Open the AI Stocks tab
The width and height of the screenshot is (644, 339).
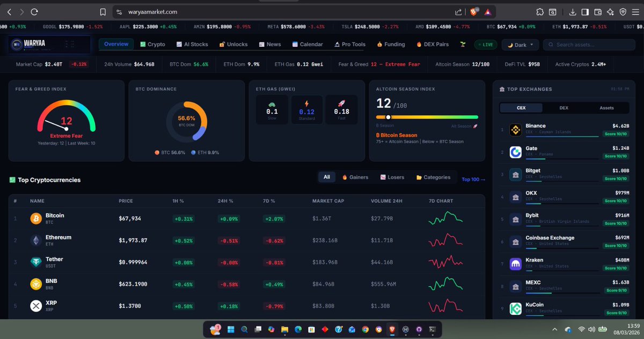point(192,45)
